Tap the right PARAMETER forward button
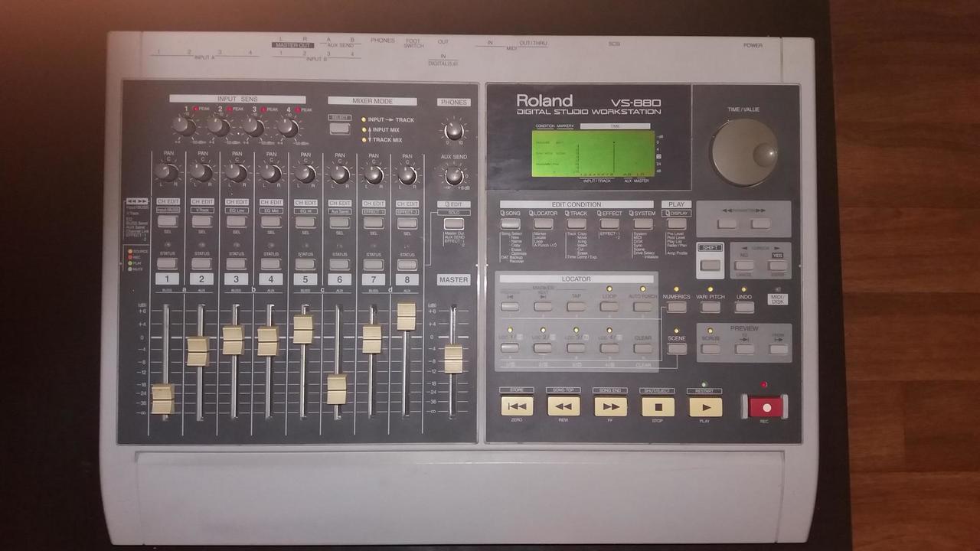Image resolution: width=980 pixels, height=551 pixels. click(760, 224)
